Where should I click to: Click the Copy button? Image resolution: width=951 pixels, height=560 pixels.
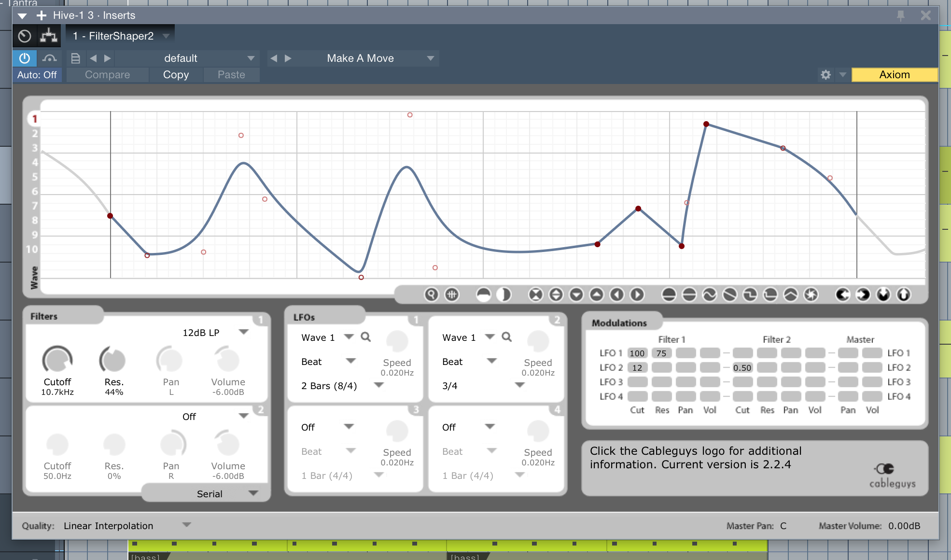[176, 75]
